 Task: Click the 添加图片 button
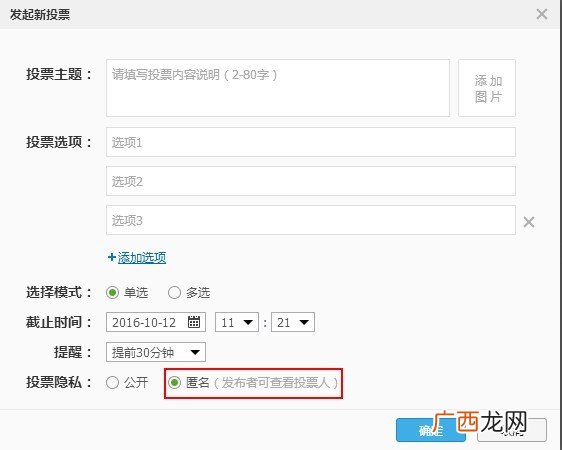coord(487,88)
